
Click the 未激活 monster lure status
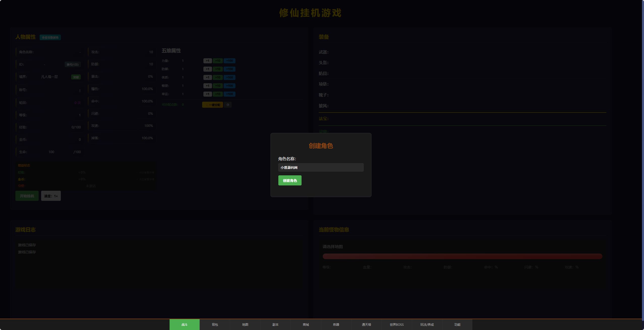91,186
